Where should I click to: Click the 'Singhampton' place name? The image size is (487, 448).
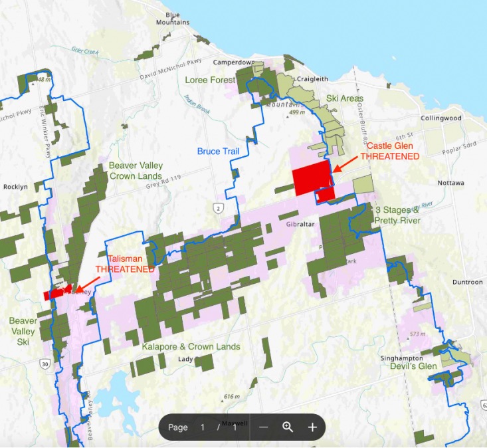(x=401, y=358)
